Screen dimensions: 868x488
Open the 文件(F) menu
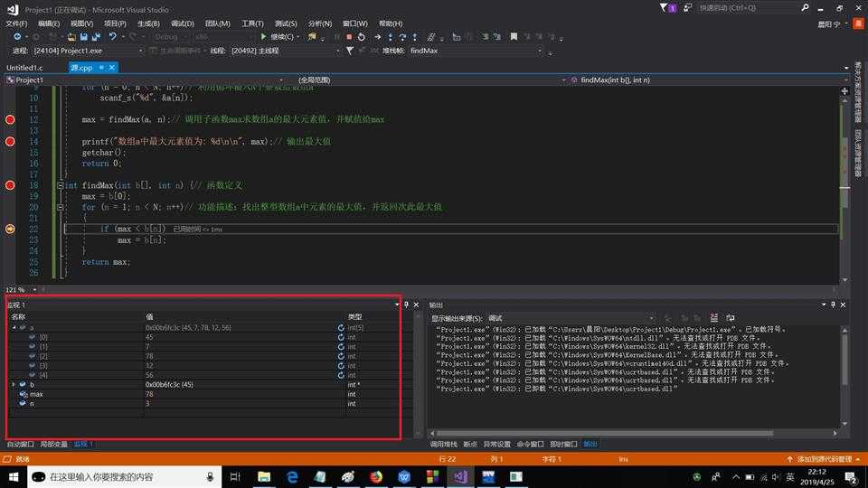click(x=16, y=23)
